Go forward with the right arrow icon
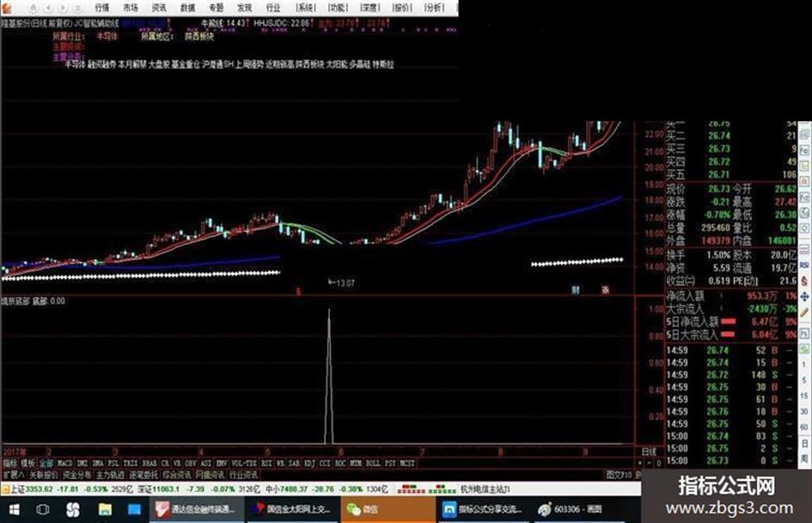This screenshot has height=523, width=812. tap(63, 8)
